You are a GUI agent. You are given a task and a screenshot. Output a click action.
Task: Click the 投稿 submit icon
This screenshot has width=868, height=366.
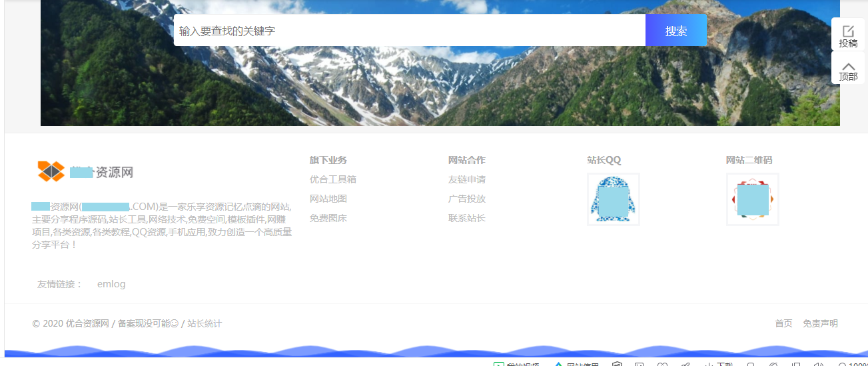pyautogui.click(x=848, y=31)
